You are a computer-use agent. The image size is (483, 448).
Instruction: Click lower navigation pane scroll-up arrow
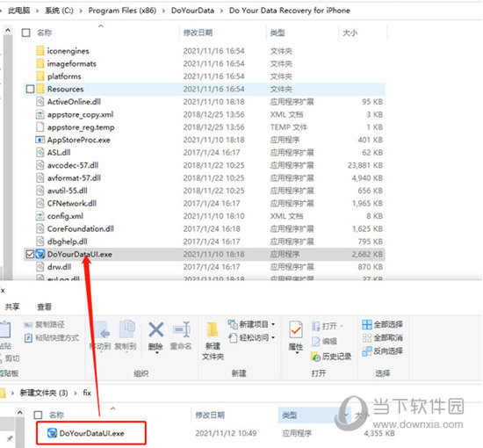(19, 412)
